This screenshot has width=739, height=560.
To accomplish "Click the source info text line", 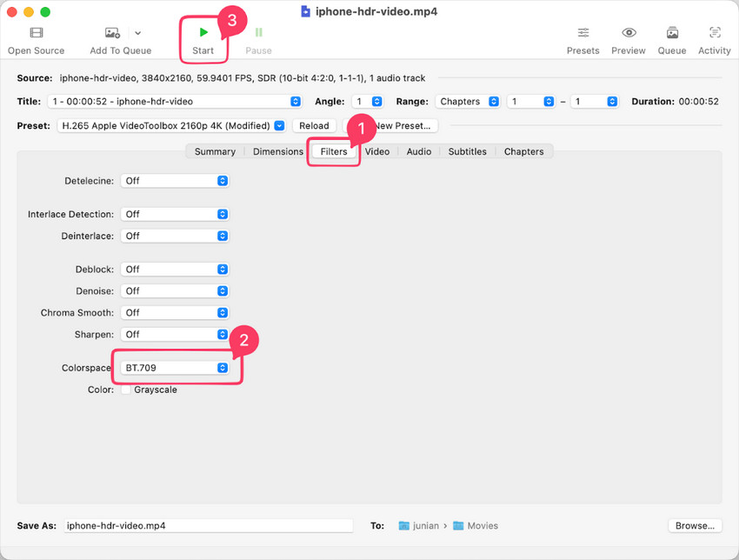I will (243, 78).
